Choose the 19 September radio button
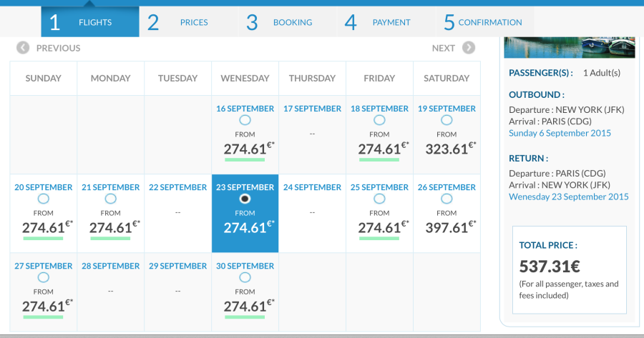 tap(447, 120)
